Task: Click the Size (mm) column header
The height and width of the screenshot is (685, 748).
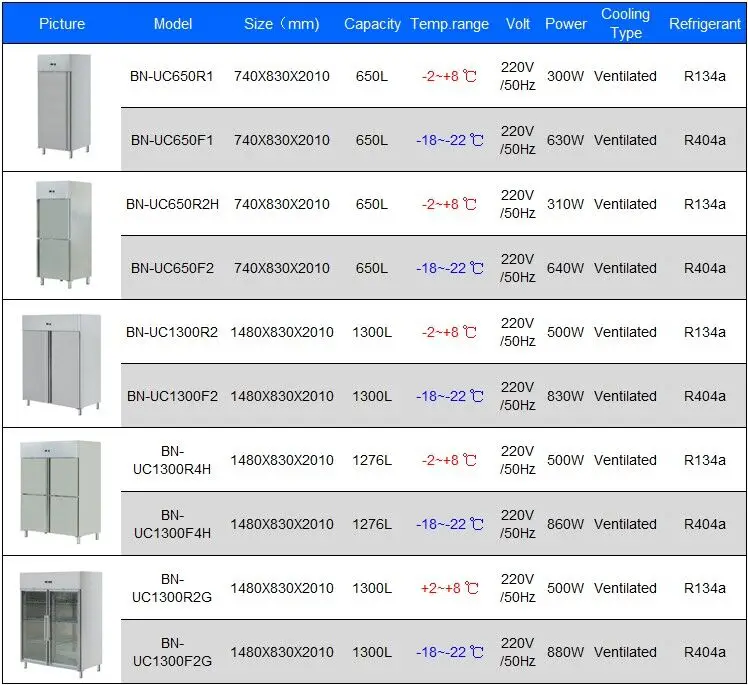Action: click(x=281, y=24)
